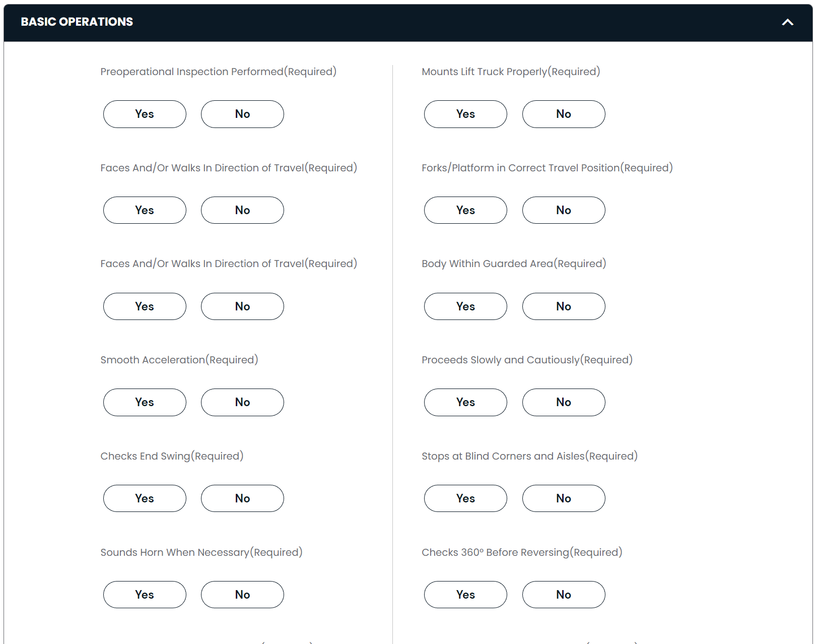The height and width of the screenshot is (644, 817).
Task: Mark Yes for Proceeds Slowly and Cautiously
Action: (465, 402)
